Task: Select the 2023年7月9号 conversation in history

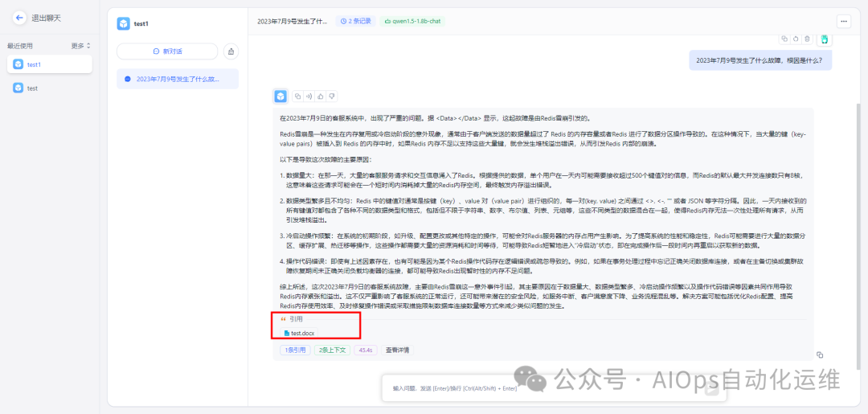Action: coord(178,79)
